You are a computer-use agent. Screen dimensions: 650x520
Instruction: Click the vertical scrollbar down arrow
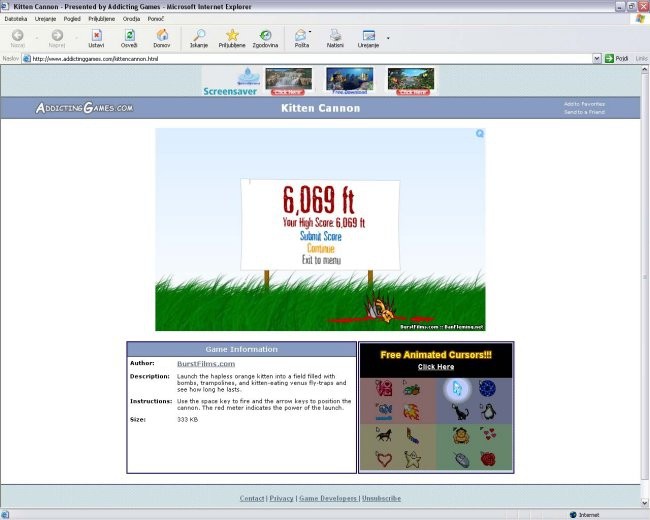tap(645, 503)
